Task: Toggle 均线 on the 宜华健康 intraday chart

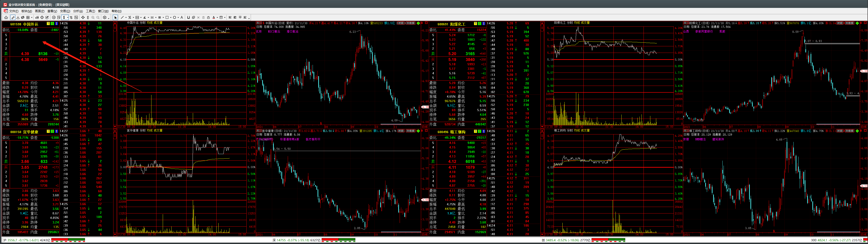Action: [x=150, y=130]
